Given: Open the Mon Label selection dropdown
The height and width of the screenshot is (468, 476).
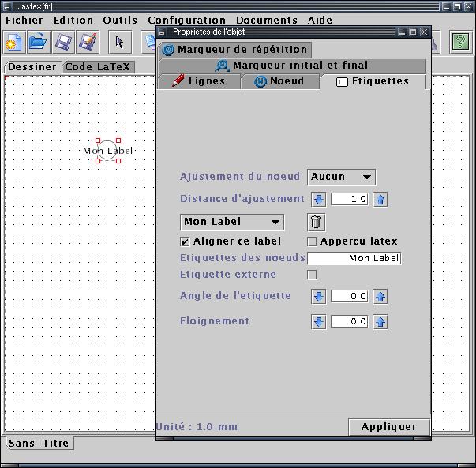Looking at the screenshot, I should (x=232, y=223).
